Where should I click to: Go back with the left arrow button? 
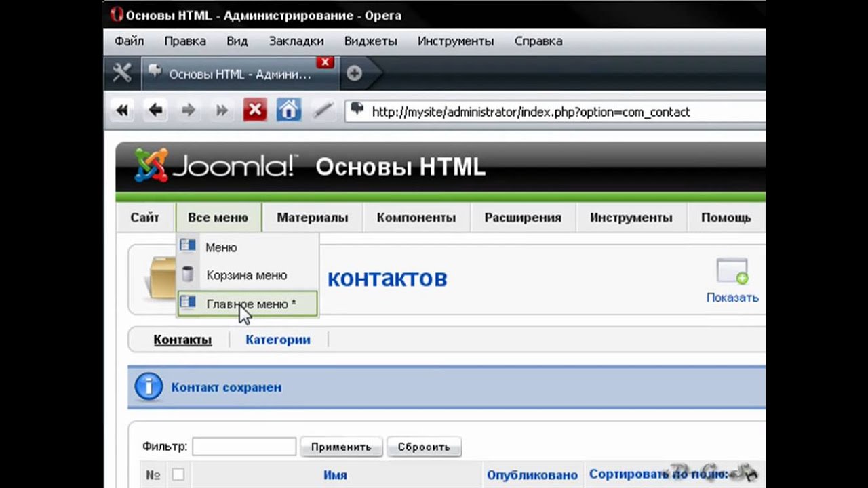[x=155, y=110]
